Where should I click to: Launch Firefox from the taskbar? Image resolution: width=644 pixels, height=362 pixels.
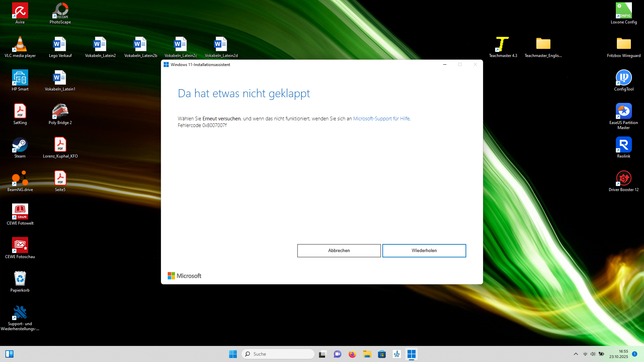point(352,354)
